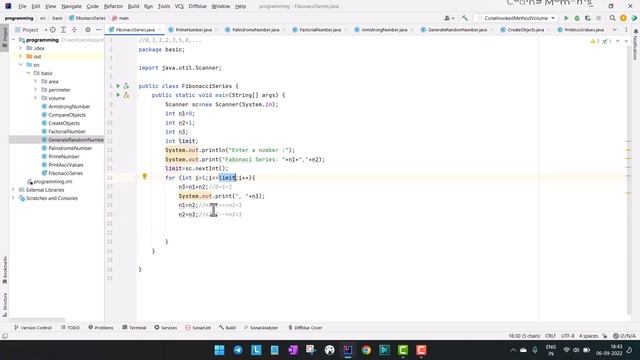Open the ConeInvokedMethodVolume run configuration dropdown
This screenshot has height=360, width=640.
tap(516, 18)
